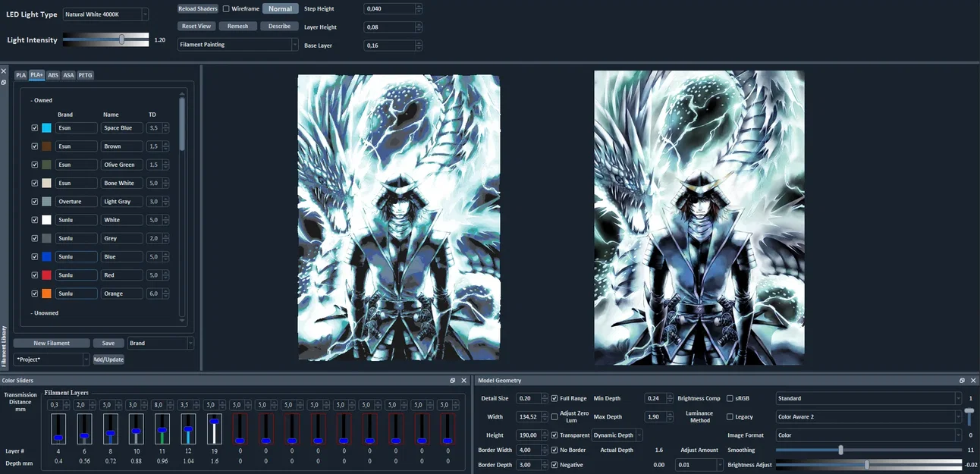Click the layer 4 filament slider handle

[58, 438]
